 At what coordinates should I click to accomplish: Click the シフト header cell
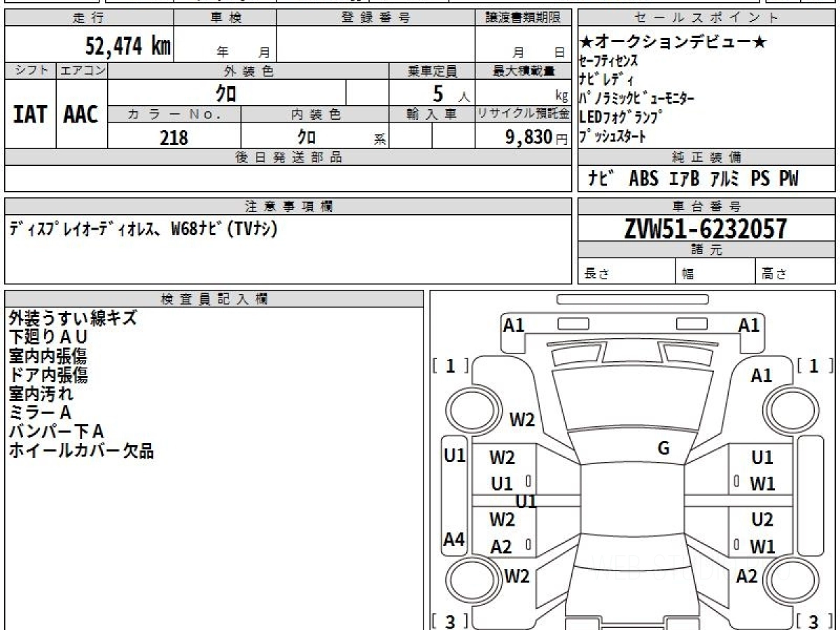coord(30,71)
